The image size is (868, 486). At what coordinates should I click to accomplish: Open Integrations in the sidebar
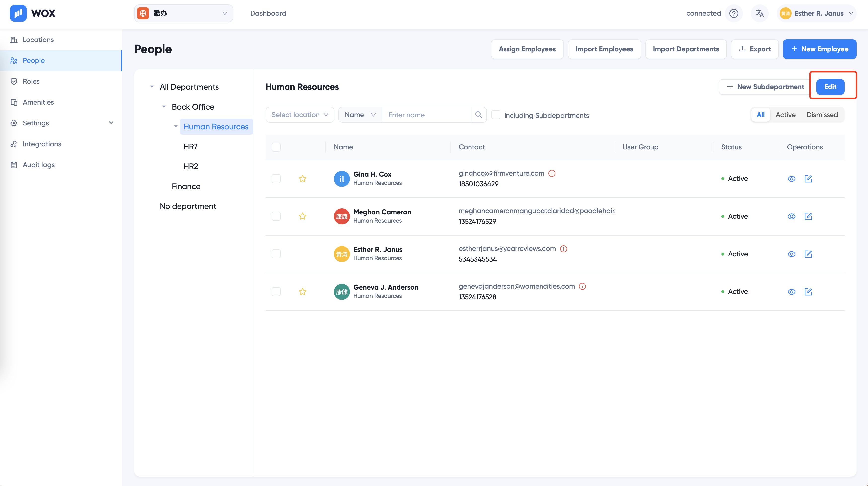click(61, 144)
